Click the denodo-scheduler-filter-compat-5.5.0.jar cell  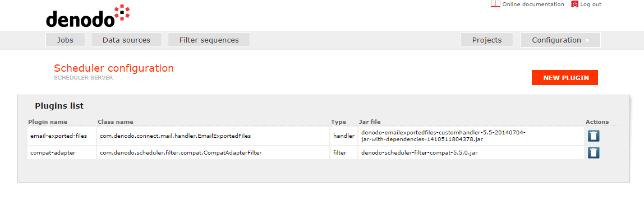pyautogui.click(x=471, y=152)
